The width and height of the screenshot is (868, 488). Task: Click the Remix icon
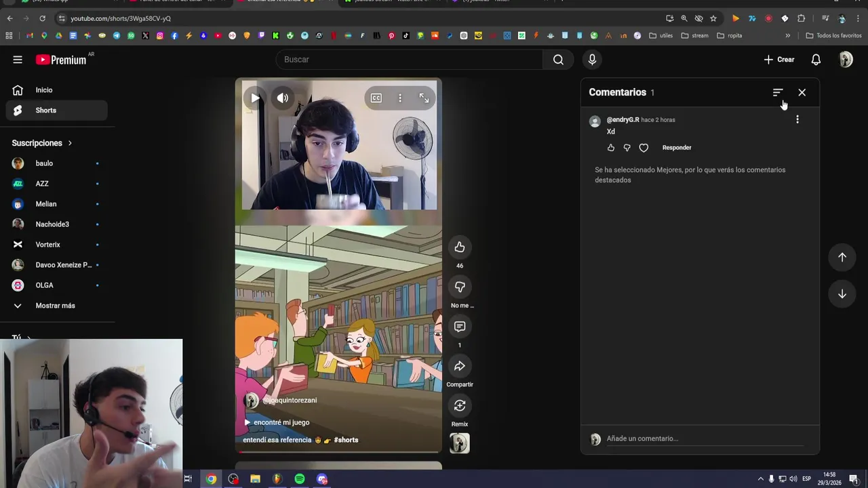pos(460,406)
